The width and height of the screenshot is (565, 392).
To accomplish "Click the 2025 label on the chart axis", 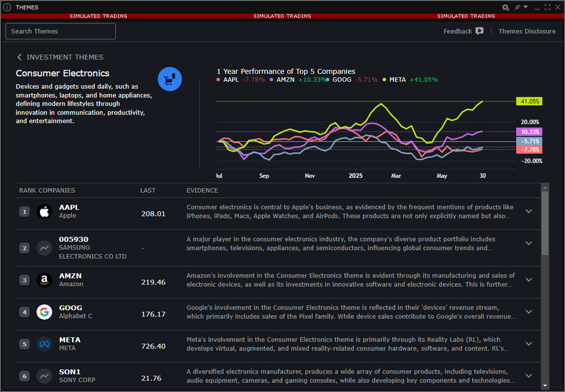I will (356, 175).
